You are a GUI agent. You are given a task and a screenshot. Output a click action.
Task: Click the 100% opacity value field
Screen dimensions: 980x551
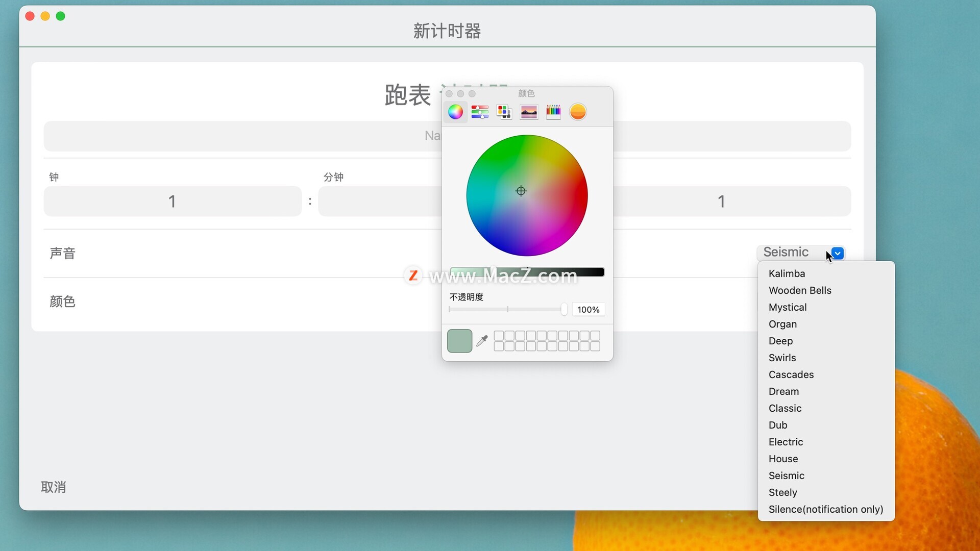point(589,310)
